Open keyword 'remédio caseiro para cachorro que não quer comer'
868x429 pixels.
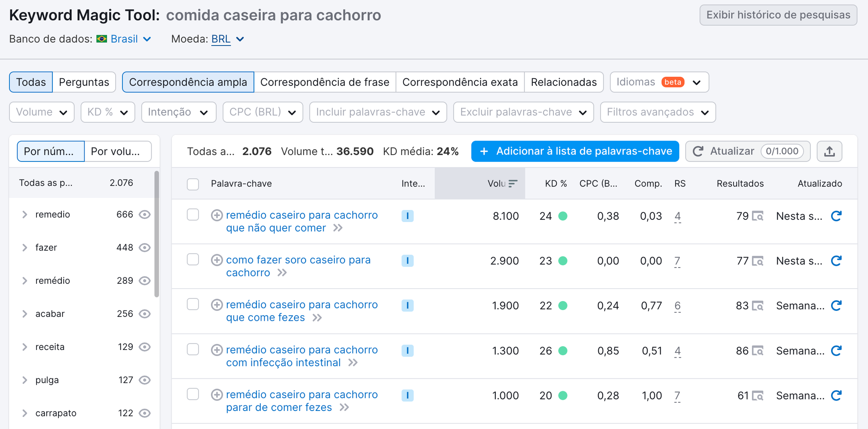302,215
